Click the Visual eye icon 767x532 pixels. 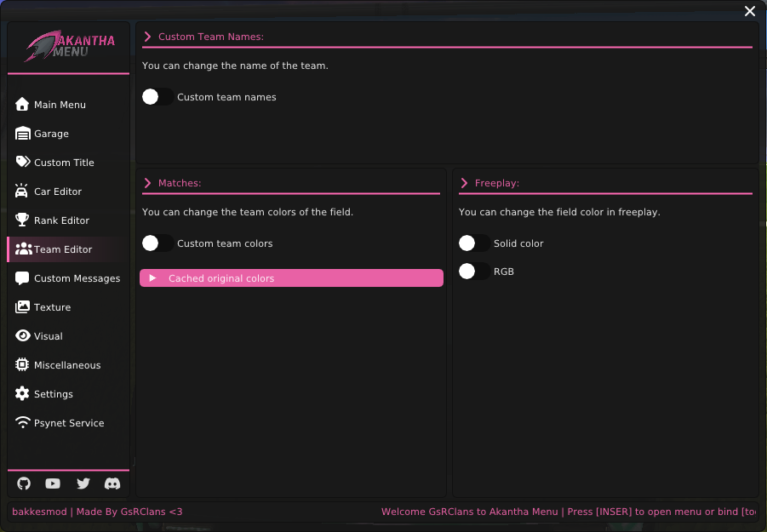(22, 336)
